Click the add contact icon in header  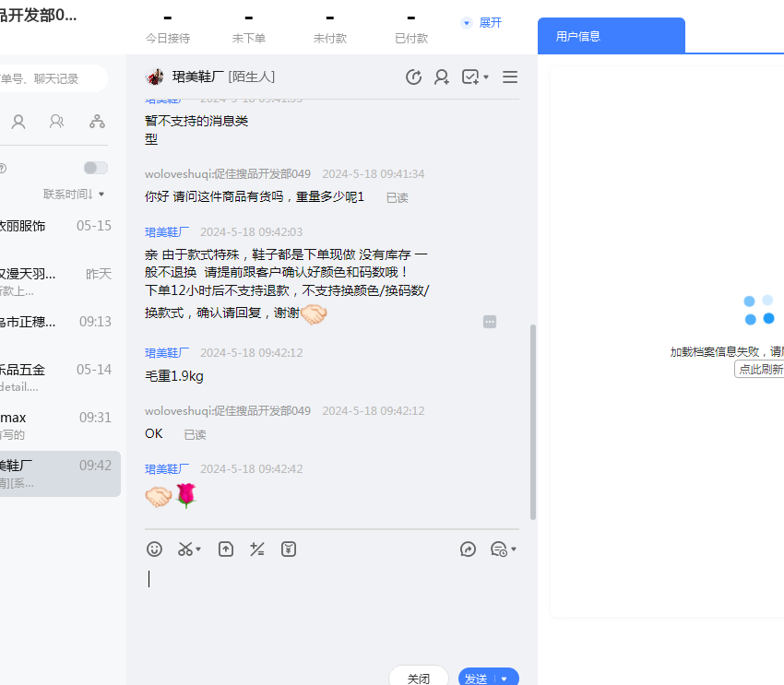click(x=442, y=77)
